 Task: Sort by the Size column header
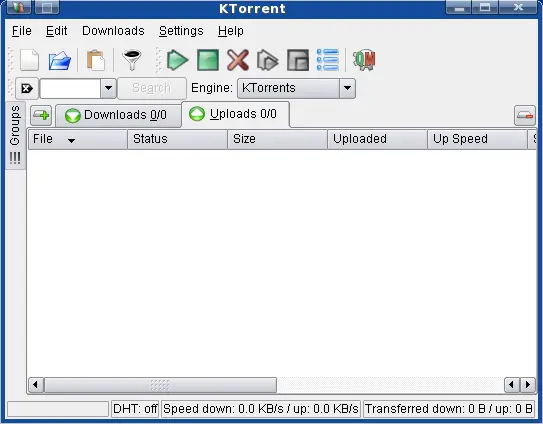pyautogui.click(x=277, y=139)
